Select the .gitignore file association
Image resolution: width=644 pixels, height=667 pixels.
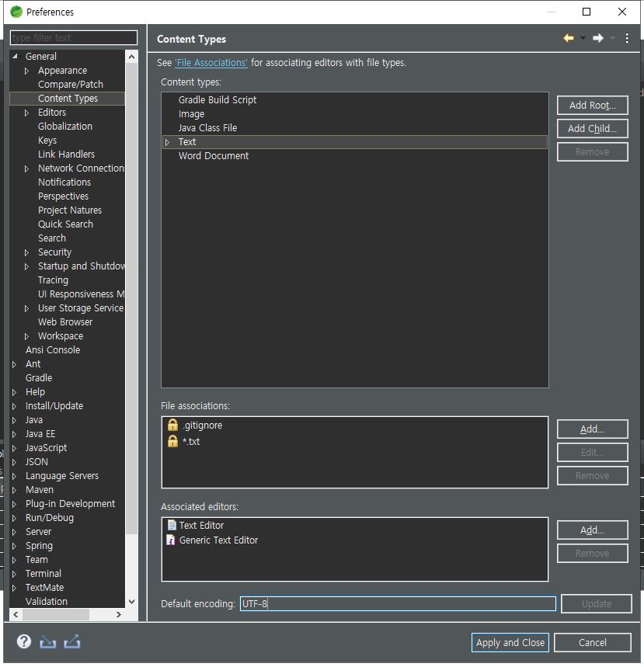(x=202, y=426)
